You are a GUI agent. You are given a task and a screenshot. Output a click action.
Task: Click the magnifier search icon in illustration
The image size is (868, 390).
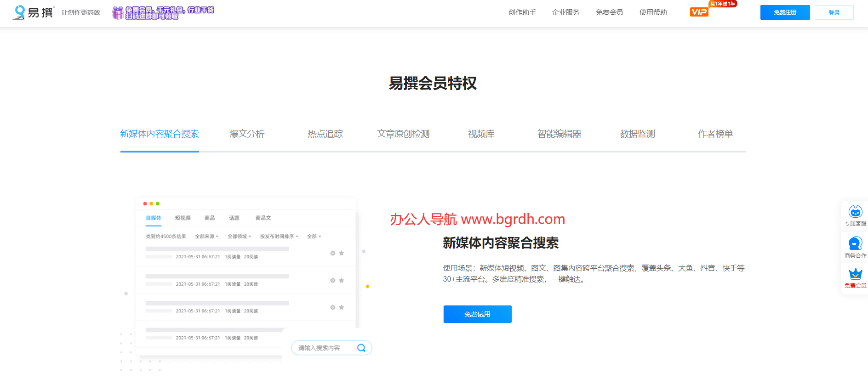click(361, 348)
